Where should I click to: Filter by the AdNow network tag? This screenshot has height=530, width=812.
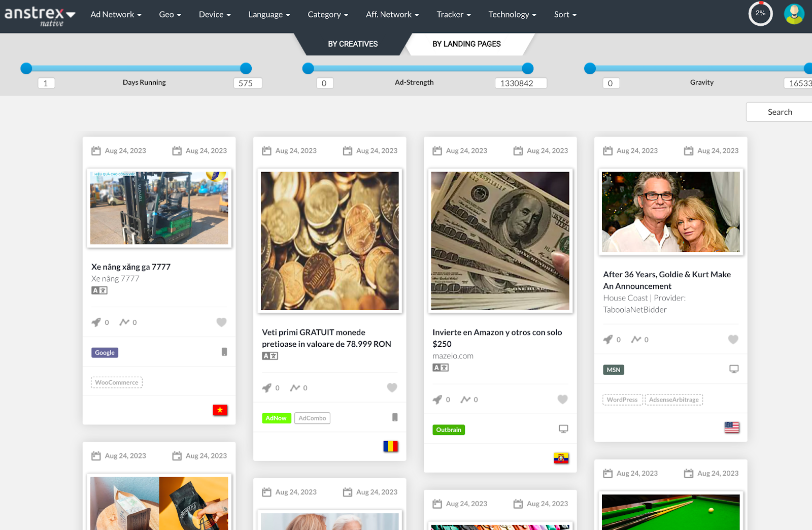pyautogui.click(x=276, y=418)
